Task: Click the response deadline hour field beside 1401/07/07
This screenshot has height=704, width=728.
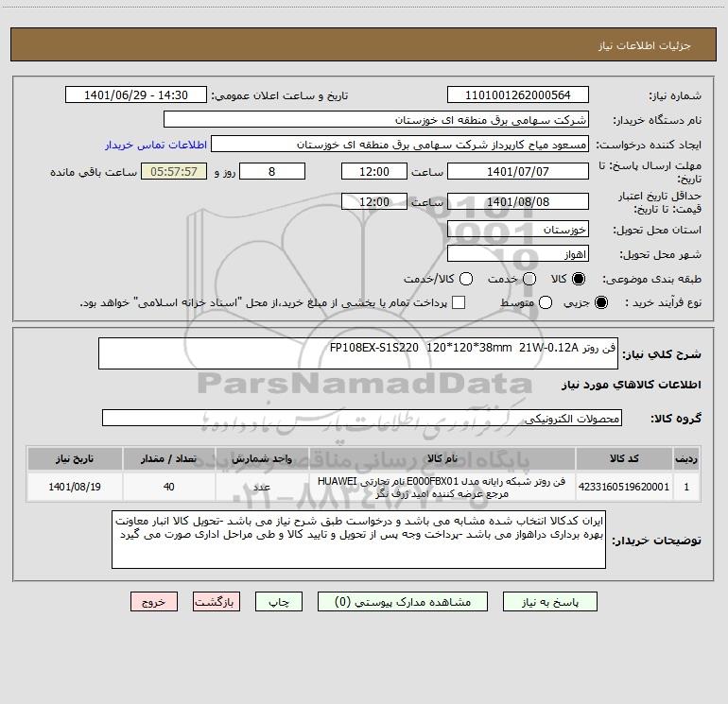Action: click(x=374, y=171)
